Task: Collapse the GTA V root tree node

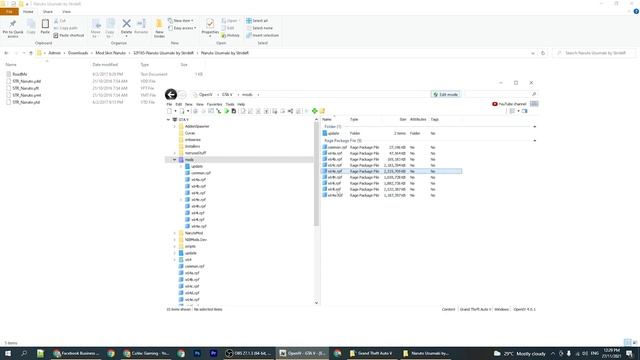Action: (x=168, y=120)
